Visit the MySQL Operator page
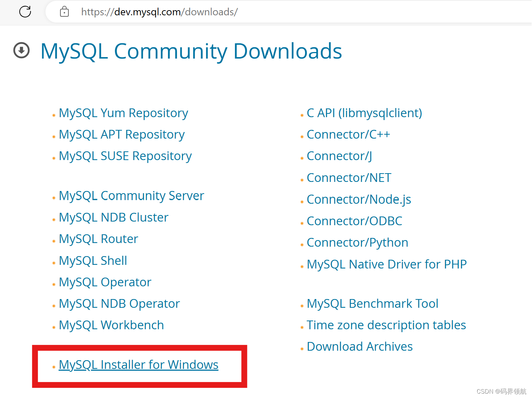Screen dimensions: 532x398 click(105, 282)
